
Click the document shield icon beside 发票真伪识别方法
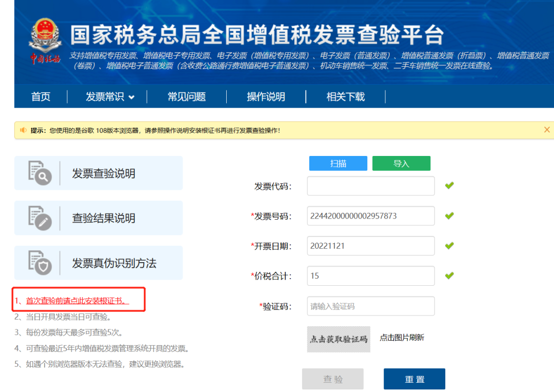click(x=40, y=263)
